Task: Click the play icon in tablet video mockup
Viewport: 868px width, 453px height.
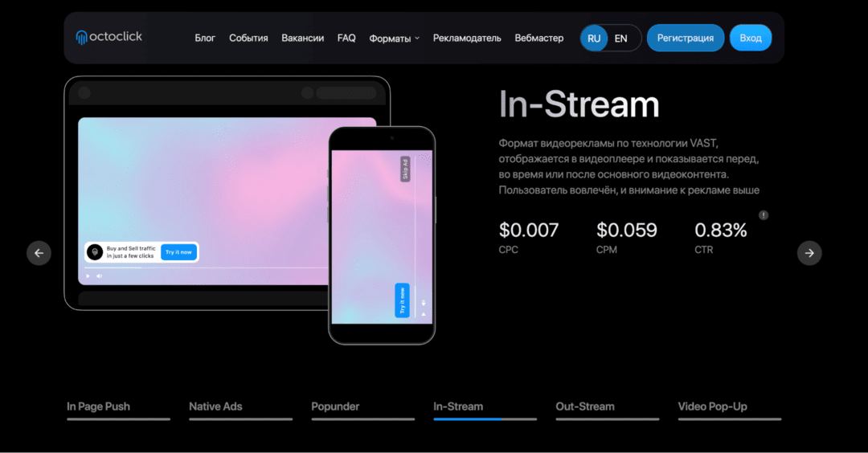Action: 88,275
